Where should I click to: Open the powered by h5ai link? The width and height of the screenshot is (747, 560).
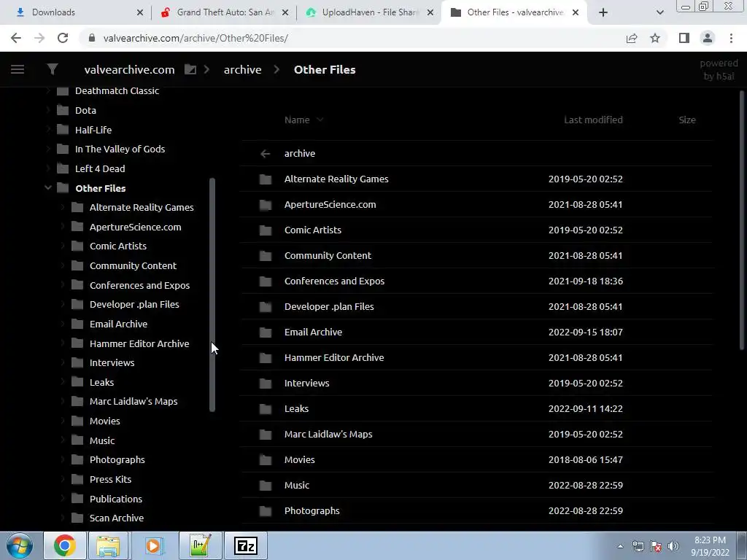(x=719, y=69)
